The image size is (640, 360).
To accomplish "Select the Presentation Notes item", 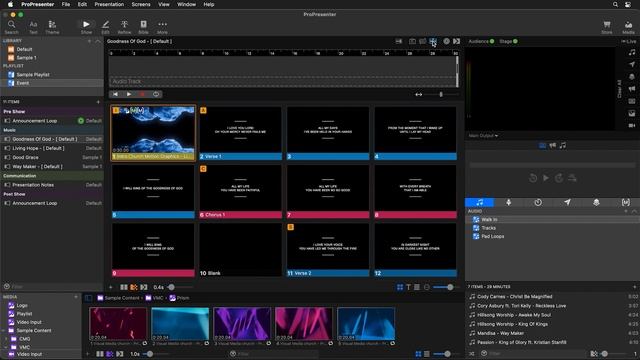I will [52, 185].
